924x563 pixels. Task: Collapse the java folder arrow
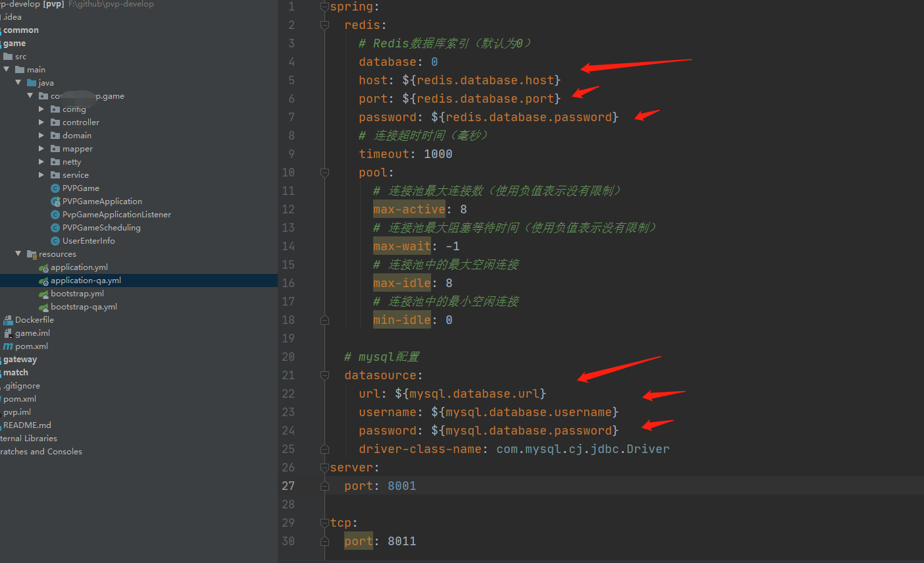tap(18, 82)
